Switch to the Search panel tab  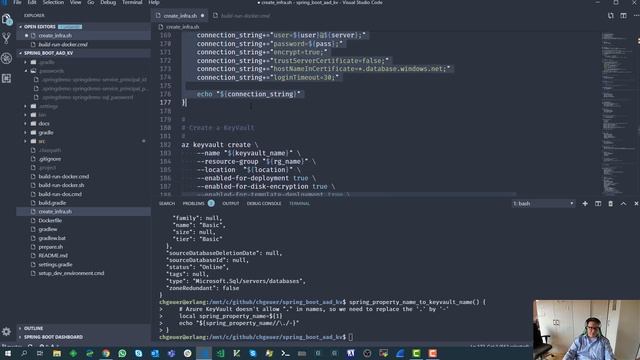(167, 203)
